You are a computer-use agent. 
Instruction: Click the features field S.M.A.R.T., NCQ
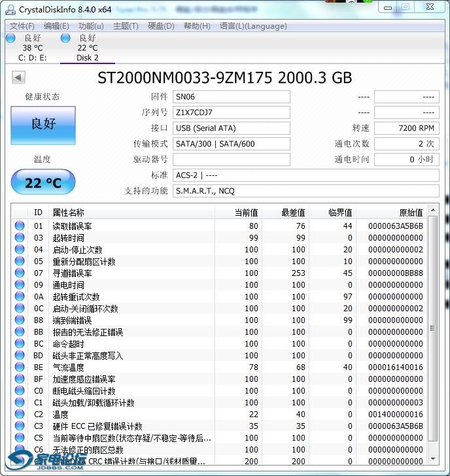[305, 191]
